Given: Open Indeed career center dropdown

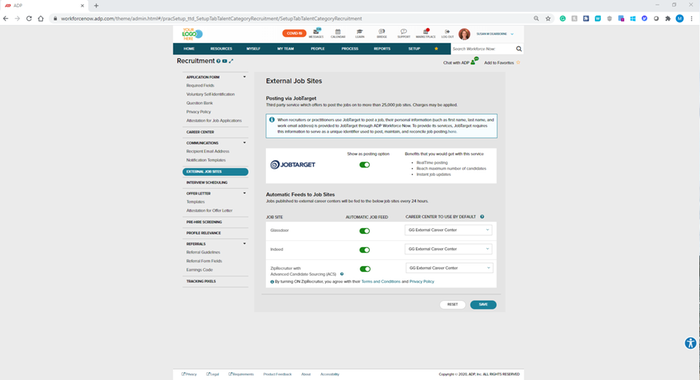Looking at the screenshot, I should [448, 249].
